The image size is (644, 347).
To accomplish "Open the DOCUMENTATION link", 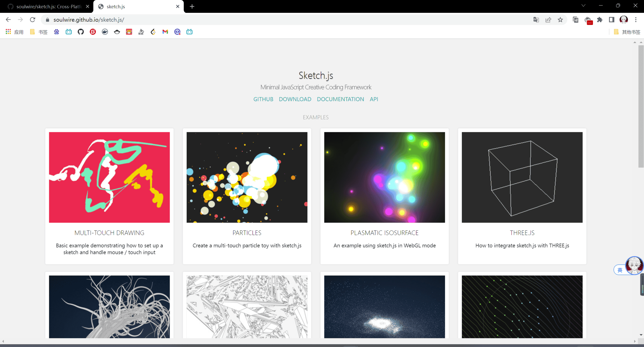I will pyautogui.click(x=340, y=99).
